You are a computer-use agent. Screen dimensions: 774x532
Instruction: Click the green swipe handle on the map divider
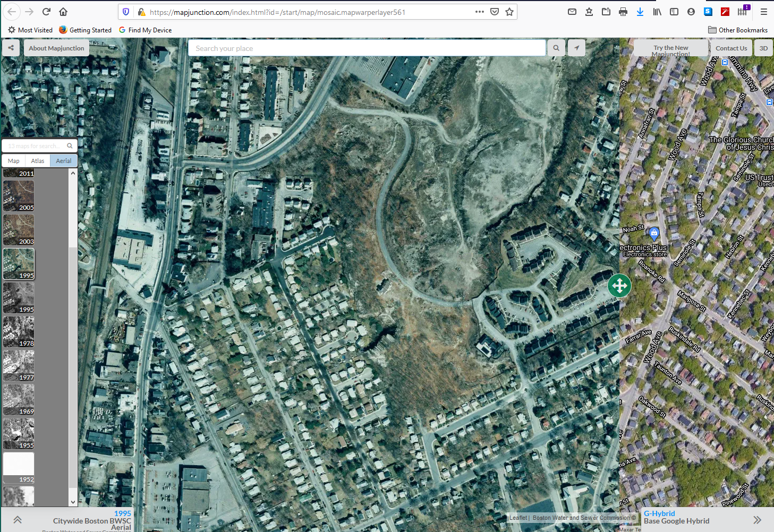click(619, 286)
